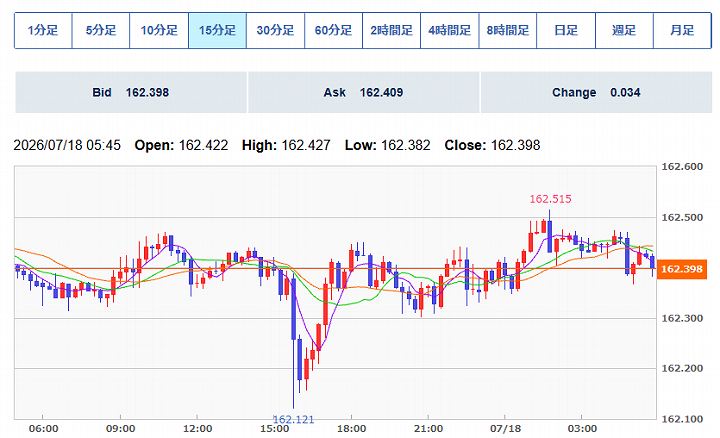Click the 162.515 high price marker
The image size is (720, 438).
550,199
